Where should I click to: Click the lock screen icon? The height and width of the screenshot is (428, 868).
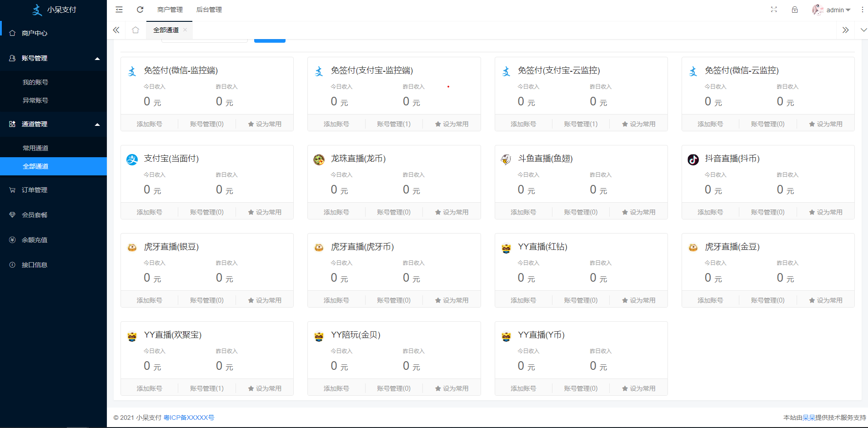[795, 10]
